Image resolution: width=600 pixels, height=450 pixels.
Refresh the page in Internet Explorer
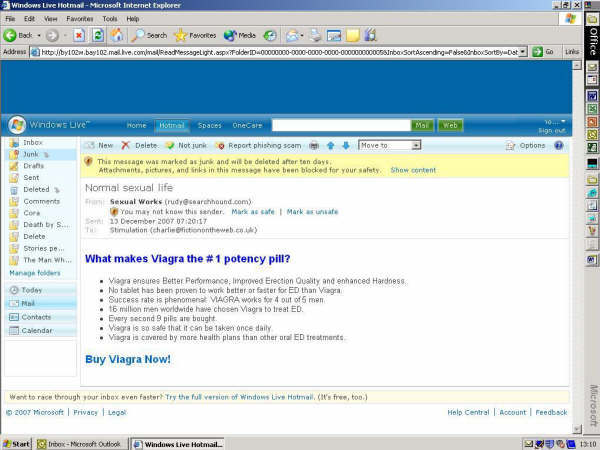coord(98,36)
